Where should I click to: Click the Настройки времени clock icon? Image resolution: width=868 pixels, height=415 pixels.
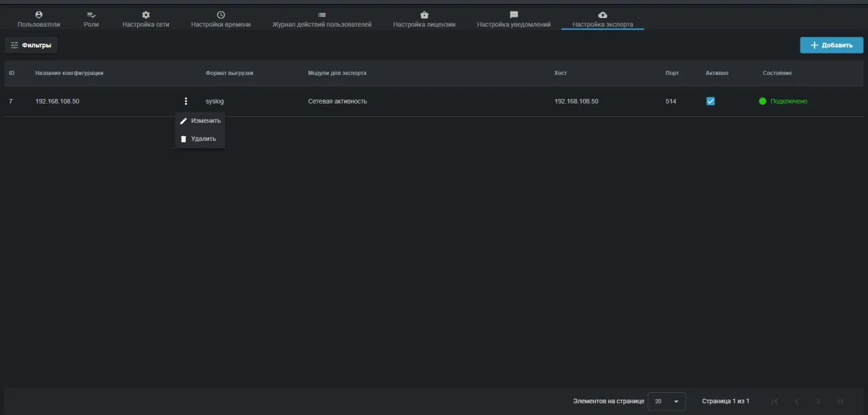[x=221, y=15]
